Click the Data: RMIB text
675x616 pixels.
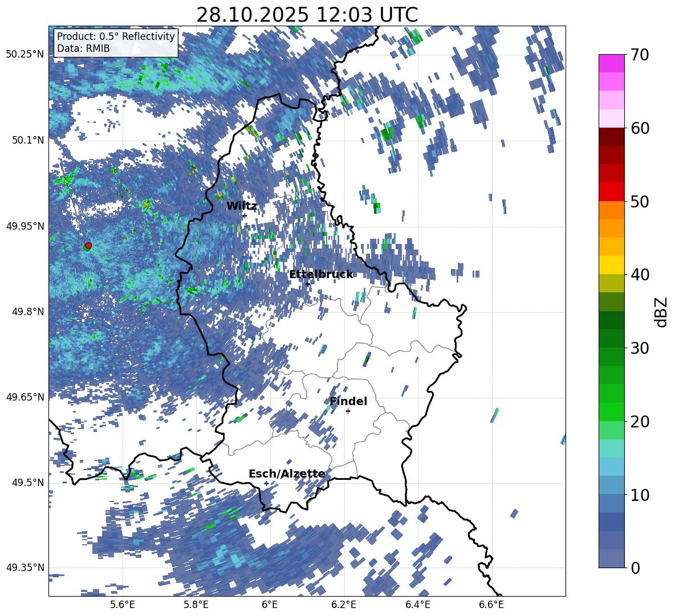(83, 48)
